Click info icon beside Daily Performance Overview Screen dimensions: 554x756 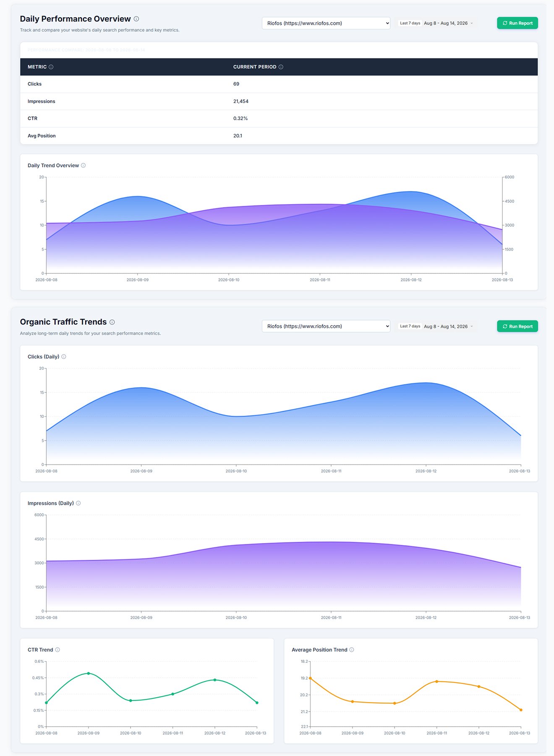136,19
